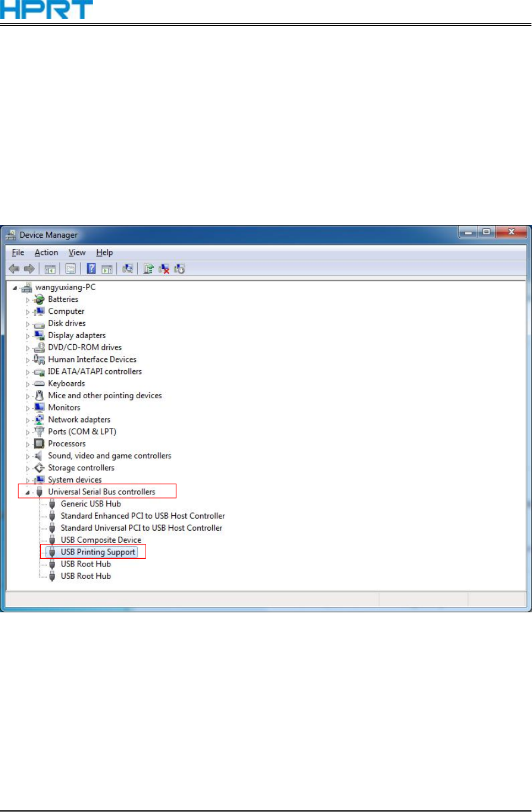Open the File menu

click(x=18, y=253)
